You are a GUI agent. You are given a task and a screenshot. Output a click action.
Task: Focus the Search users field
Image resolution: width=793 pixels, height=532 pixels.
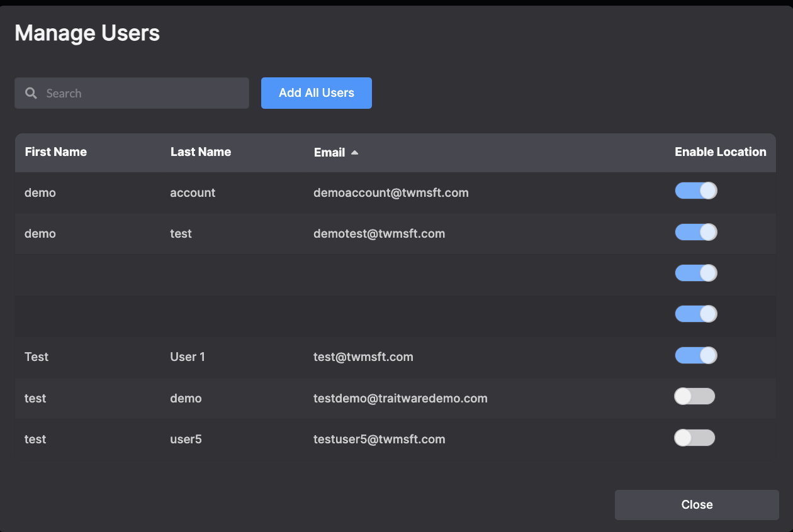click(132, 93)
